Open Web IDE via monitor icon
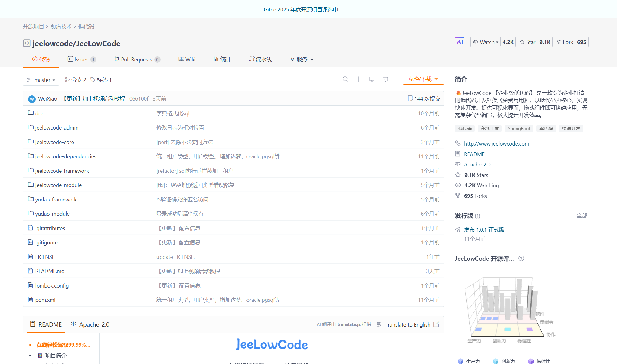 [372, 79]
